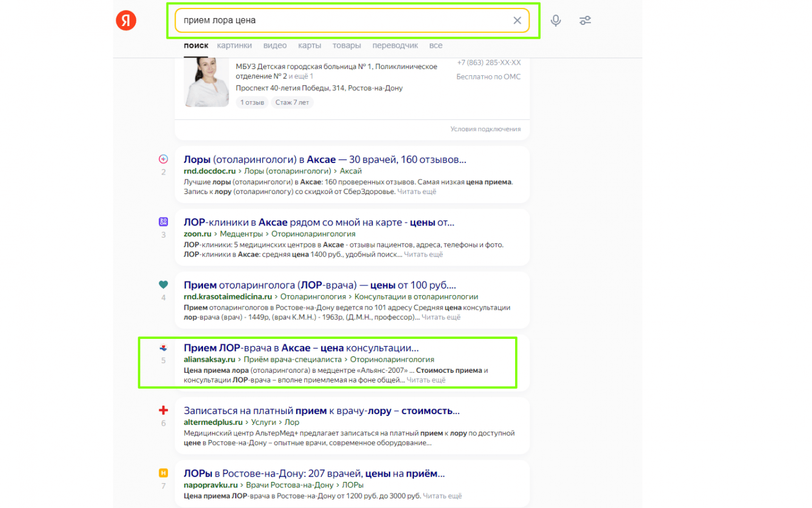This screenshot has width=812, height=508.
Task: Open 'Оториноларингология' breadcrumb under aliansaksay.ru
Action: click(392, 359)
